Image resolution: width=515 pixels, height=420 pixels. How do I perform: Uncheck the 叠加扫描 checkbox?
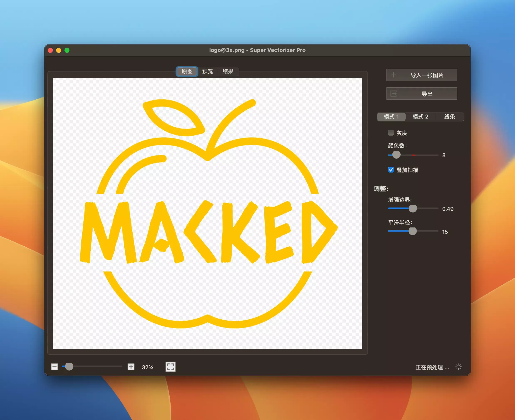tap(391, 170)
